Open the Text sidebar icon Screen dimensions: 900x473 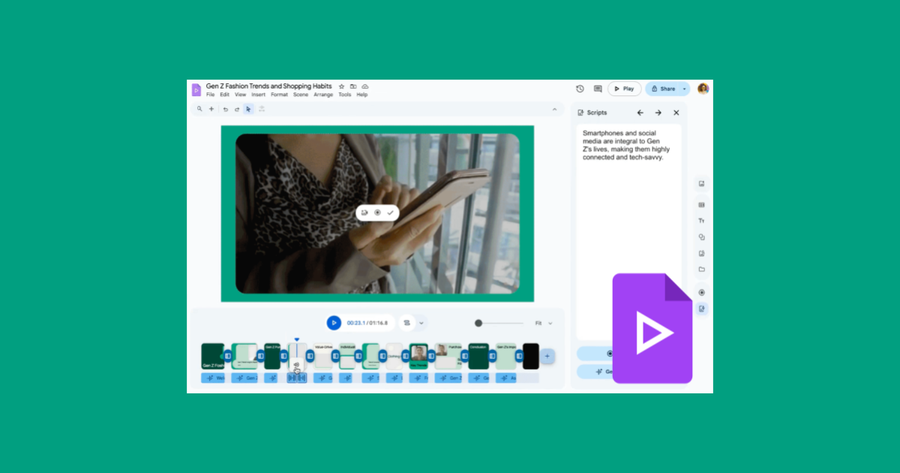(x=701, y=220)
